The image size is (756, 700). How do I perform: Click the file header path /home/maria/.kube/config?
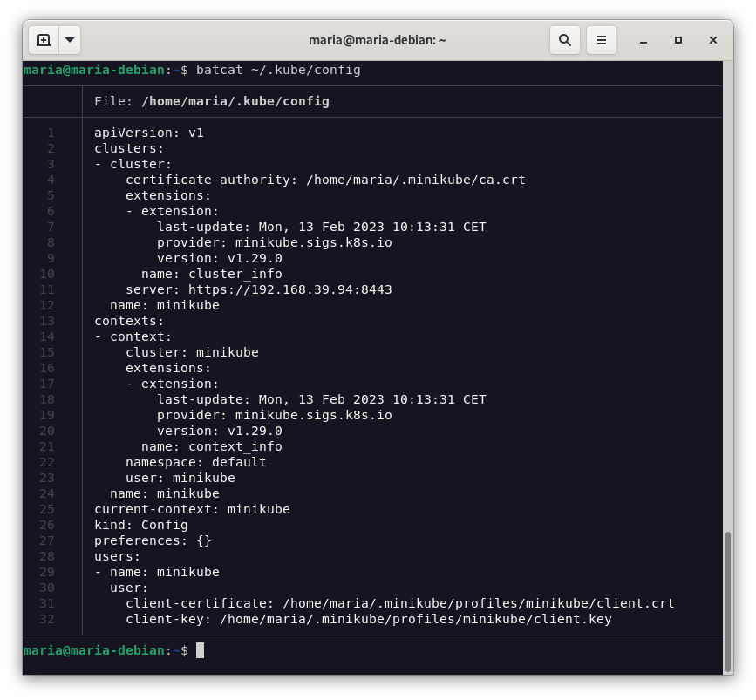pos(235,101)
